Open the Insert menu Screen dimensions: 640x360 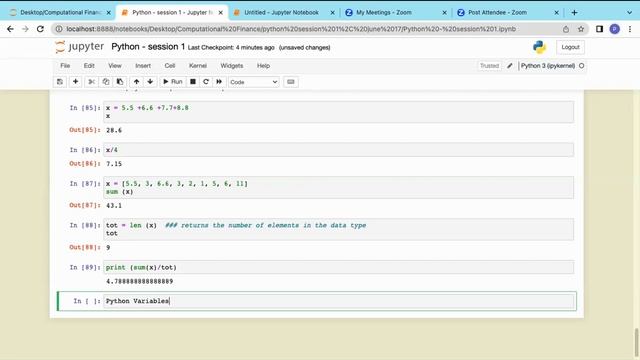tap(143, 66)
